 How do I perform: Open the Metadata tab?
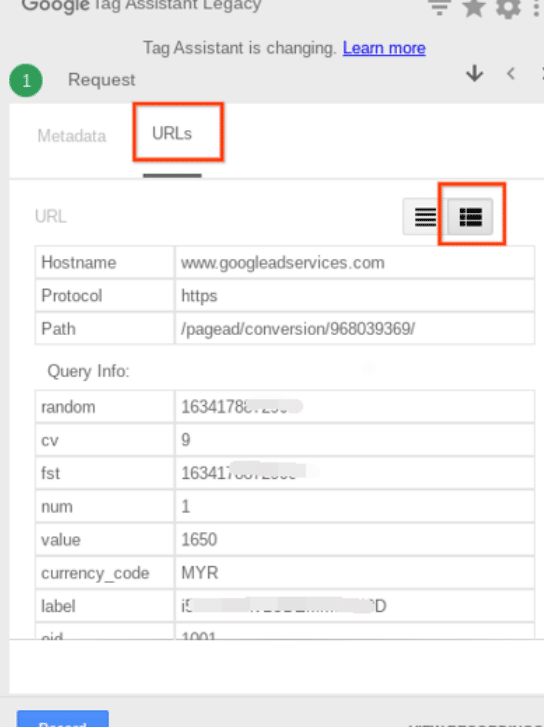72,136
